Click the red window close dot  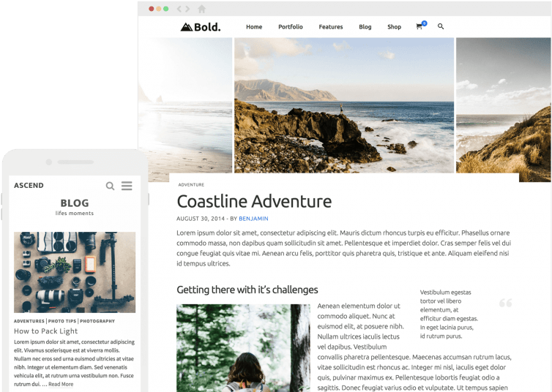click(152, 9)
